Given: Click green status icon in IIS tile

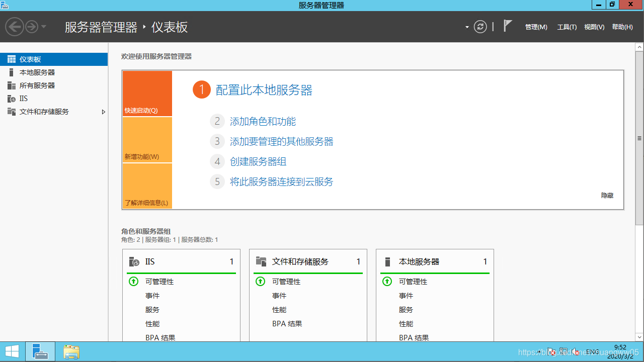Looking at the screenshot, I should [133, 282].
